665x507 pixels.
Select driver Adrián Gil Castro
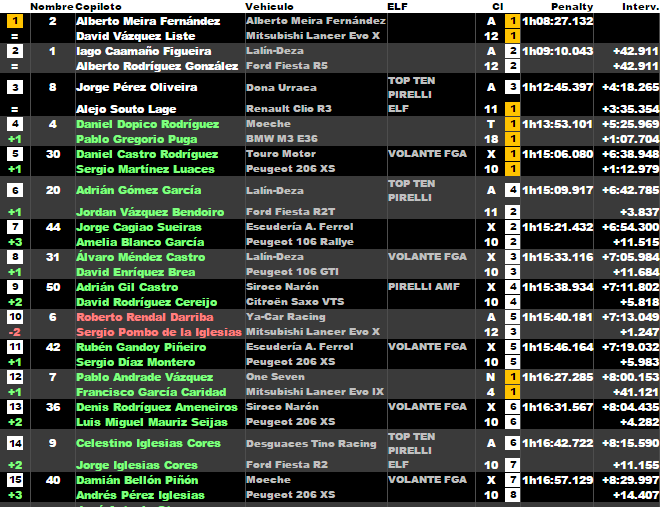127,287
